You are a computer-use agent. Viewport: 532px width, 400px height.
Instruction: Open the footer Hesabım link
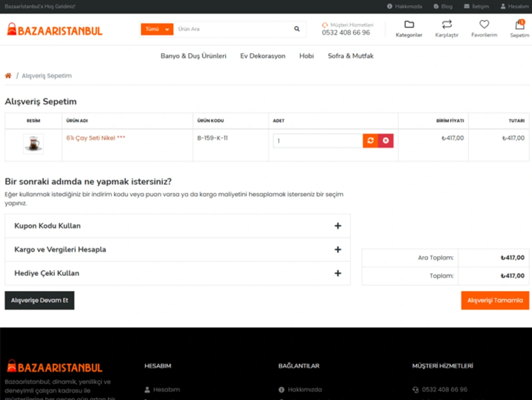[x=162, y=389]
